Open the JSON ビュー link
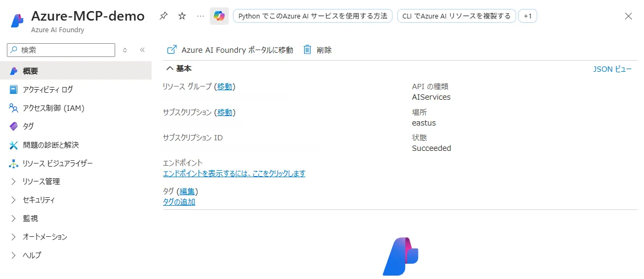Image resolution: width=644 pixels, height=279 pixels. tap(612, 69)
